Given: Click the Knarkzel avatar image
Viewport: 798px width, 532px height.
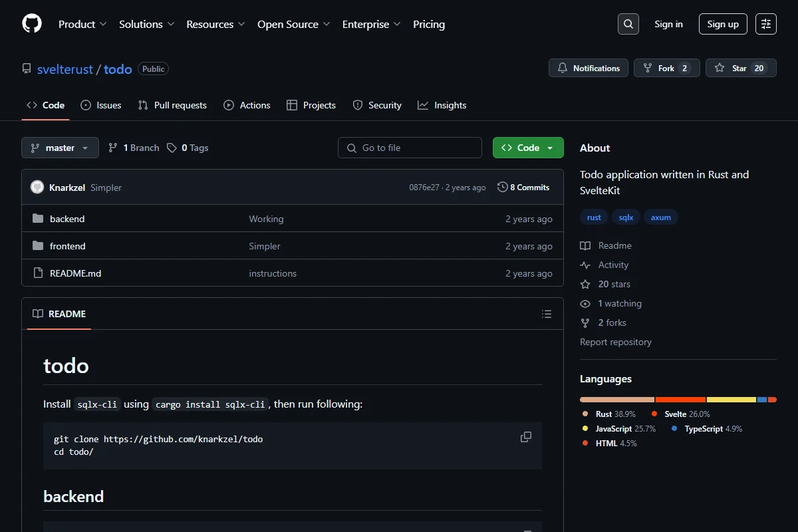Looking at the screenshot, I should coord(37,188).
